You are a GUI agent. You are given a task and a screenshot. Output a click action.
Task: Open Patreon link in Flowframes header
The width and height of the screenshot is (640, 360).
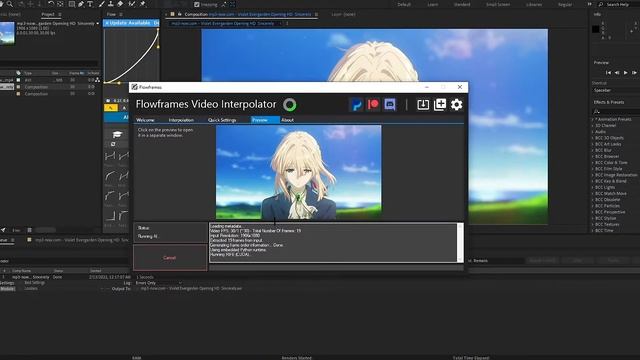coord(373,105)
